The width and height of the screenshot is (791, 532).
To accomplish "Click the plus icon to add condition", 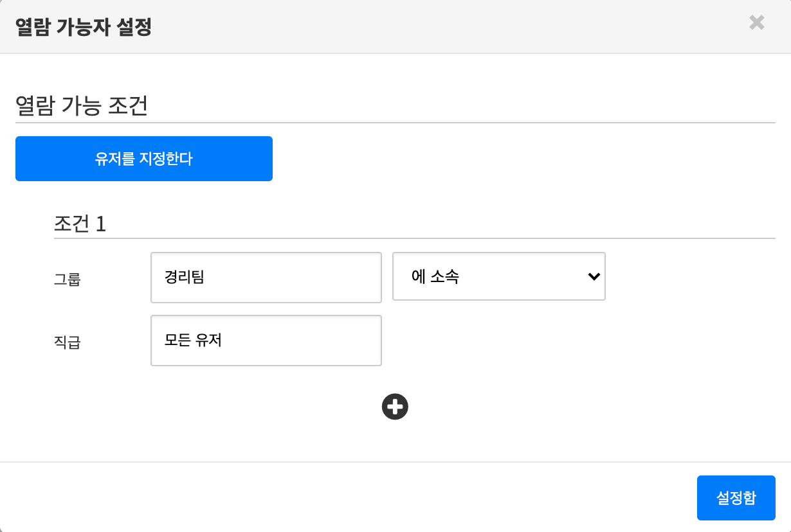I will click(395, 407).
